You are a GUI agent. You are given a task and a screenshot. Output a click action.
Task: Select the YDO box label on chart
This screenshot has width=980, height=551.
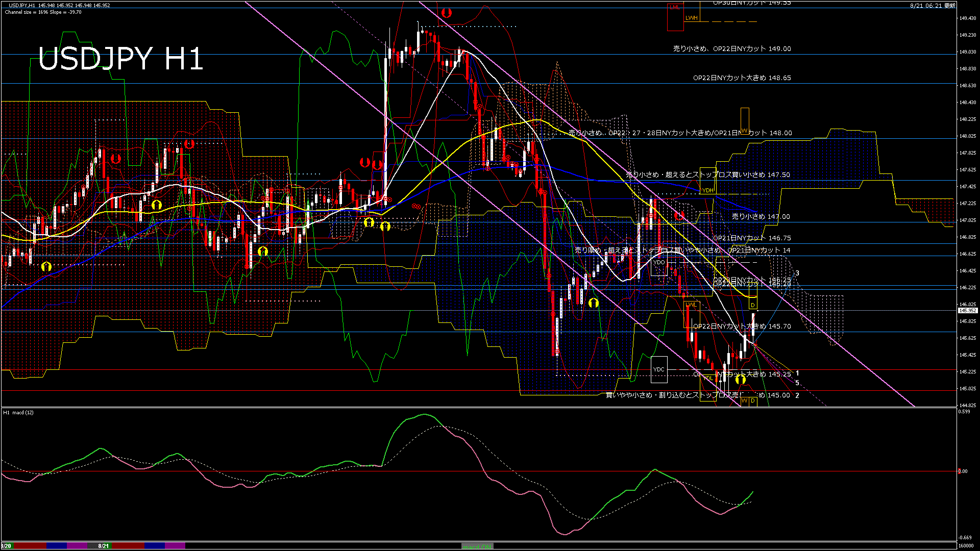coord(659,262)
